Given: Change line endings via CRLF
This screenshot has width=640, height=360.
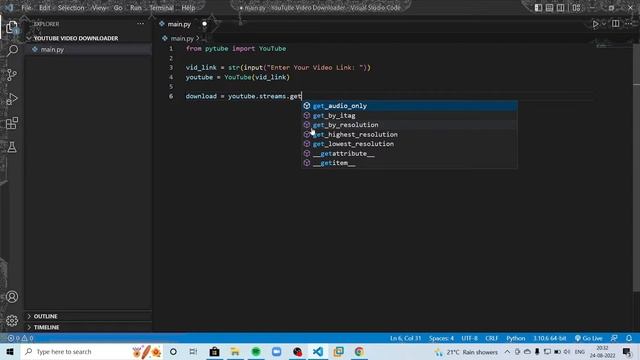Looking at the screenshot, I should point(491,338).
